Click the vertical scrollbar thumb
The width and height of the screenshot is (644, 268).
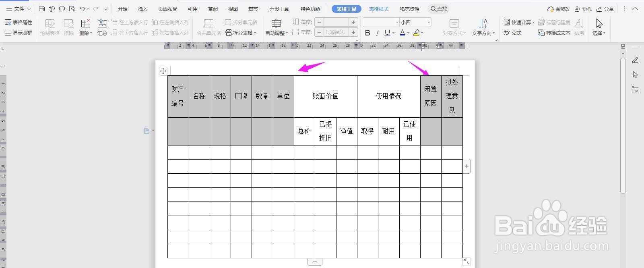pos(623,125)
